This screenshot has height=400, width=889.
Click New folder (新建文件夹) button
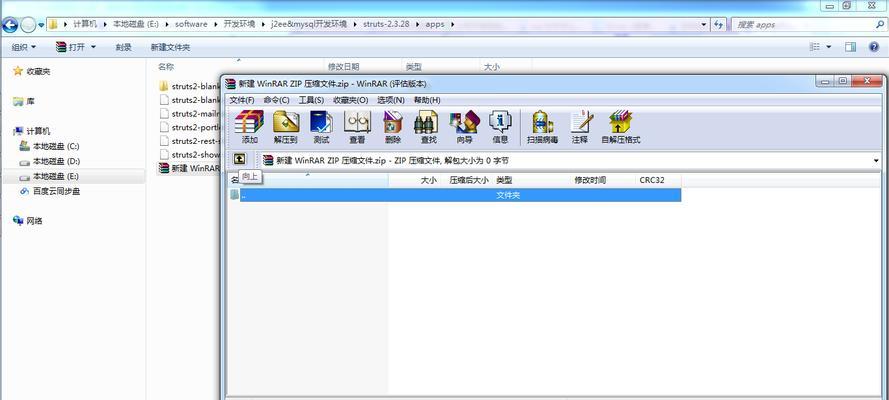[170, 47]
